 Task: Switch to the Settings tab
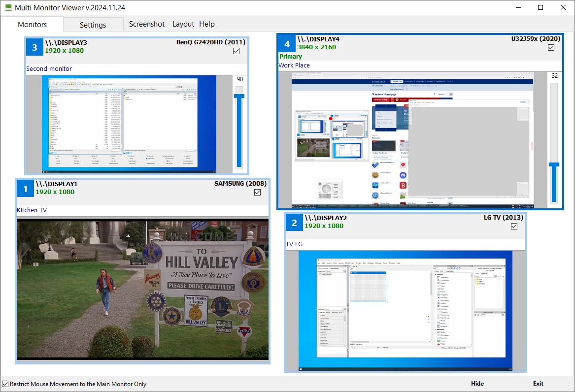[93, 25]
